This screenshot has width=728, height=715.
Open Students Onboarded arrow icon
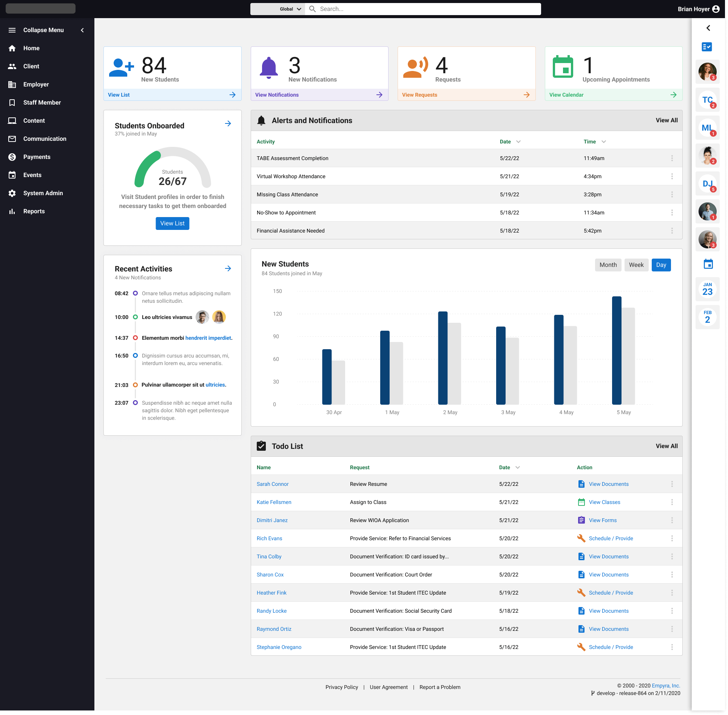click(x=228, y=123)
